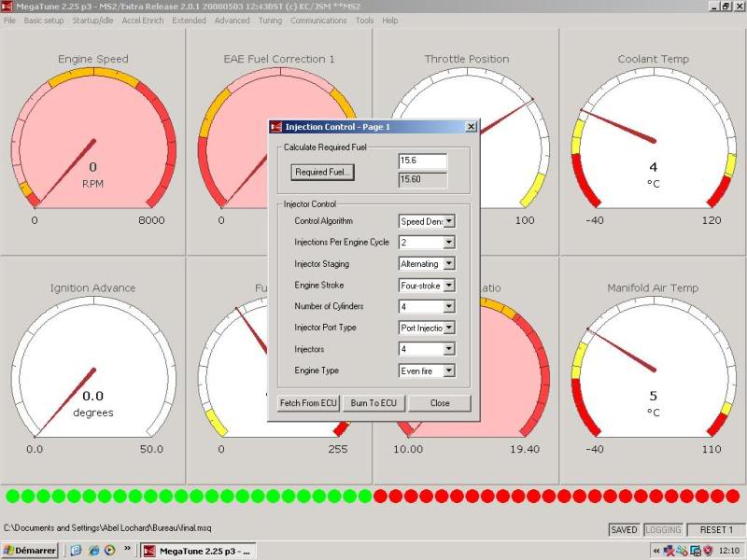Image resolution: width=747 pixels, height=560 pixels.
Task: Click Burn To ECU button
Action: pos(373,403)
